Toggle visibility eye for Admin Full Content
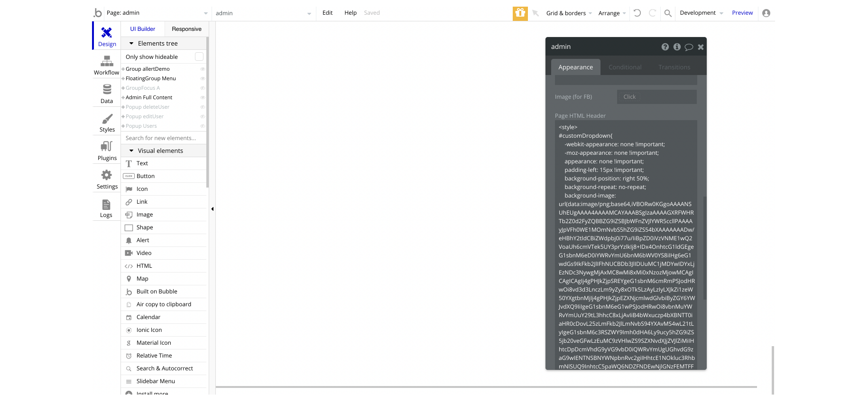Viewport: 868px width, 396px height. (203, 98)
